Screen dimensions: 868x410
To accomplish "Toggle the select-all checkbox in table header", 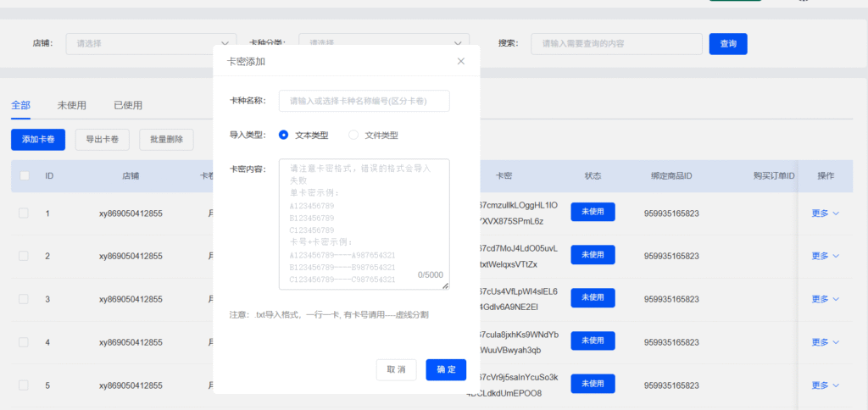I will coord(25,176).
